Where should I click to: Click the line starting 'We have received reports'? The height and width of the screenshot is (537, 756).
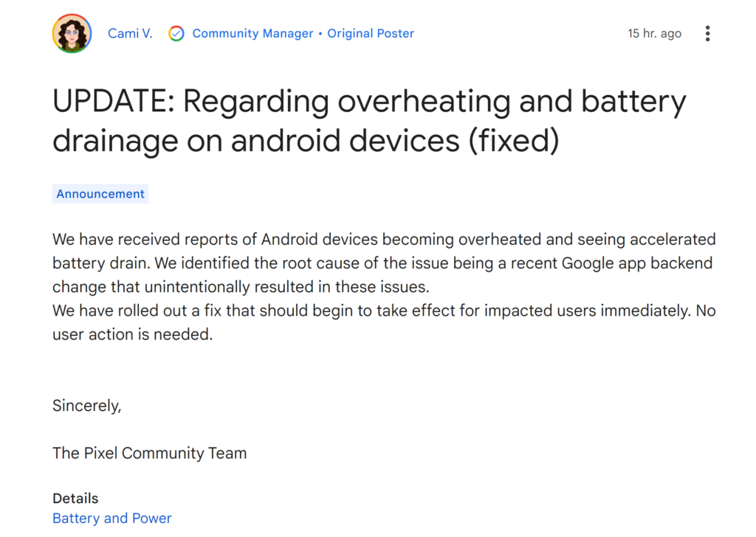(384, 239)
